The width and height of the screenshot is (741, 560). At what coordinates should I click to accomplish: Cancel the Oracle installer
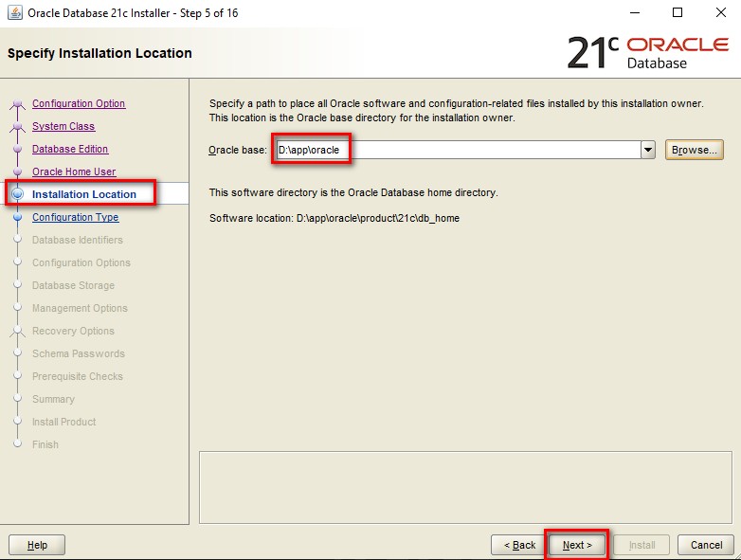[706, 545]
